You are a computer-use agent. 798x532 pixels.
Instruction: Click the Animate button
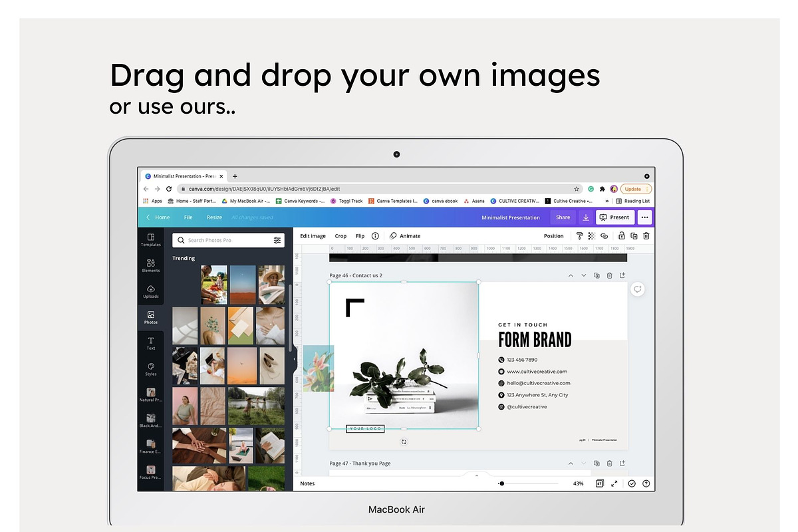pyautogui.click(x=405, y=236)
